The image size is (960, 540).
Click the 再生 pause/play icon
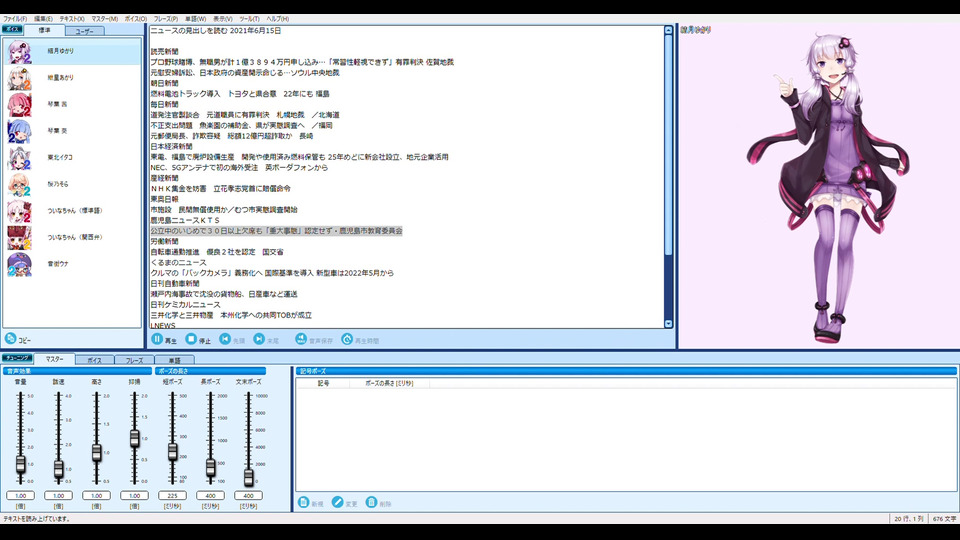point(157,339)
